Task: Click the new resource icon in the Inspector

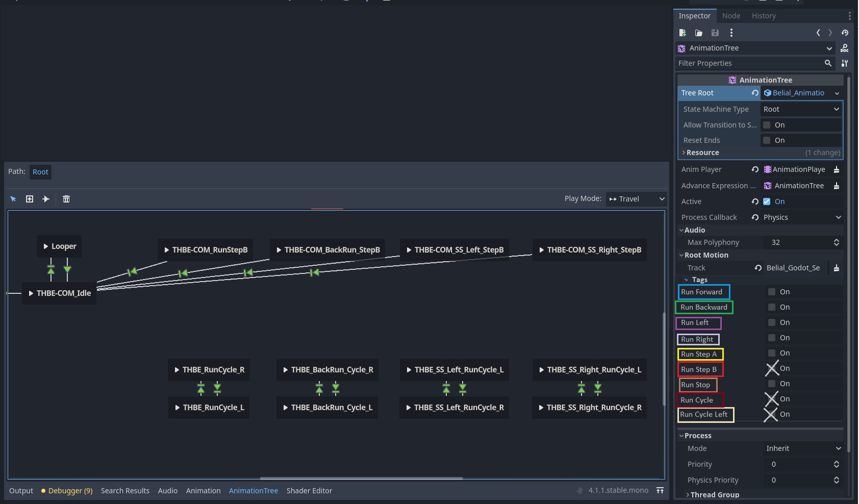Action: [x=682, y=33]
